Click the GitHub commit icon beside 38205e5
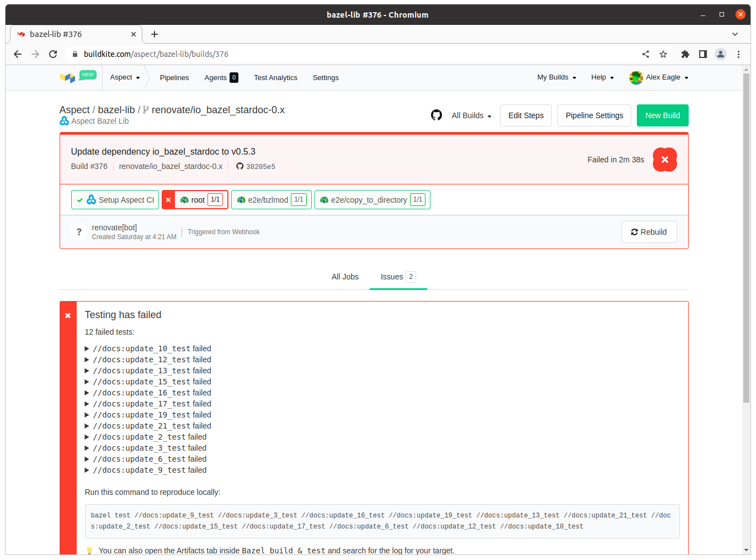The width and height of the screenshot is (756, 560). (240, 166)
